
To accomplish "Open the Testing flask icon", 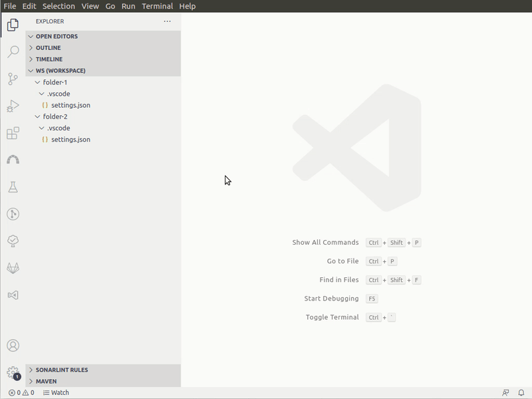I will point(13,187).
